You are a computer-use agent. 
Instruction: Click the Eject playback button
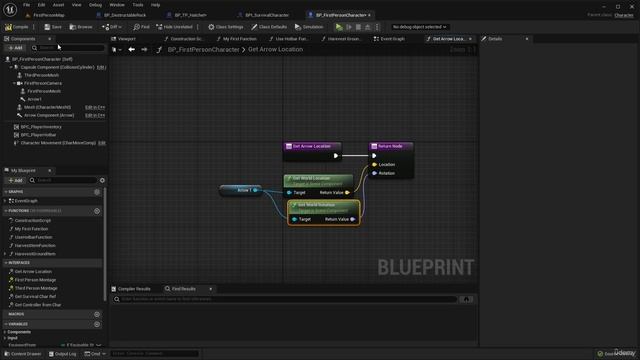pyautogui.click(x=368, y=27)
